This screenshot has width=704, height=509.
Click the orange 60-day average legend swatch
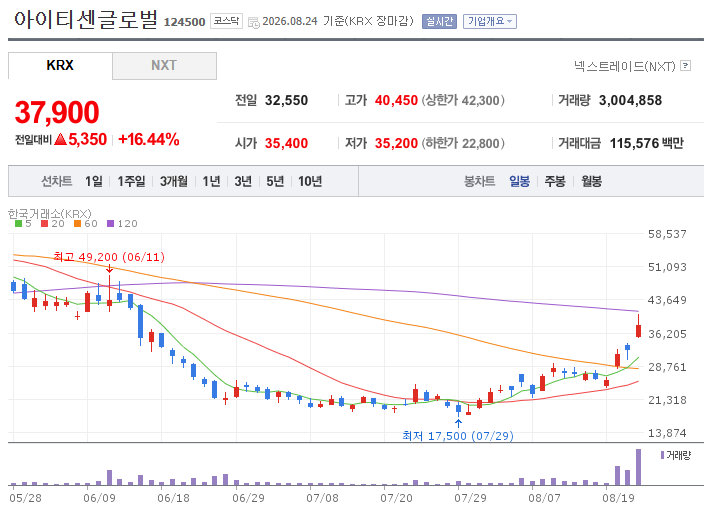click(77, 224)
